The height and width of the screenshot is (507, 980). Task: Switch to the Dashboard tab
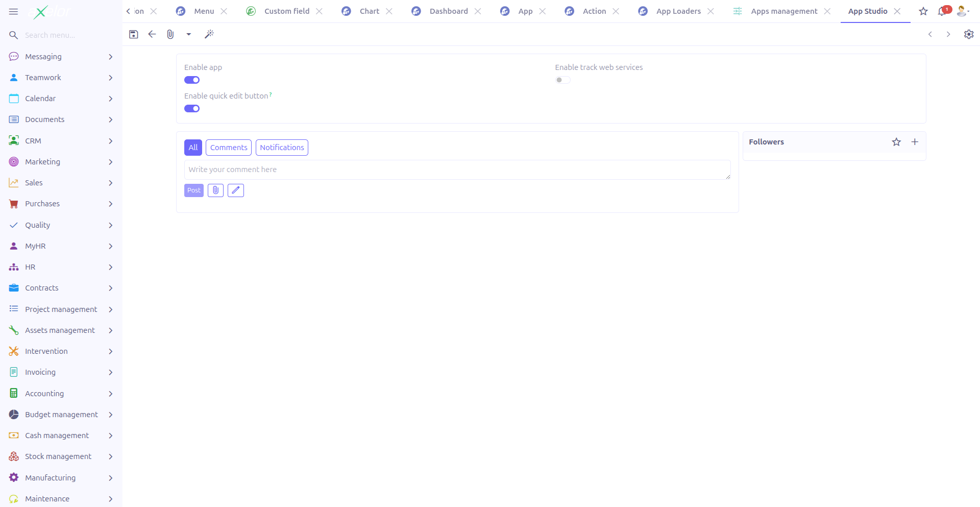tap(449, 11)
